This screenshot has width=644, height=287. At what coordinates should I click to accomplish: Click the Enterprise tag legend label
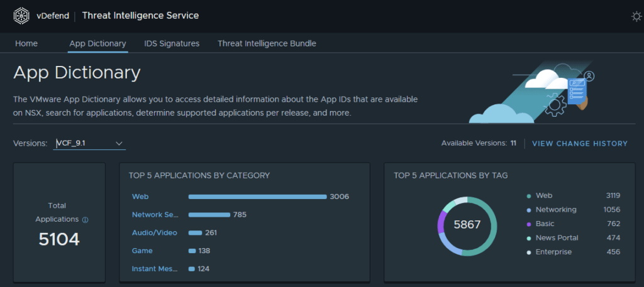(x=553, y=252)
